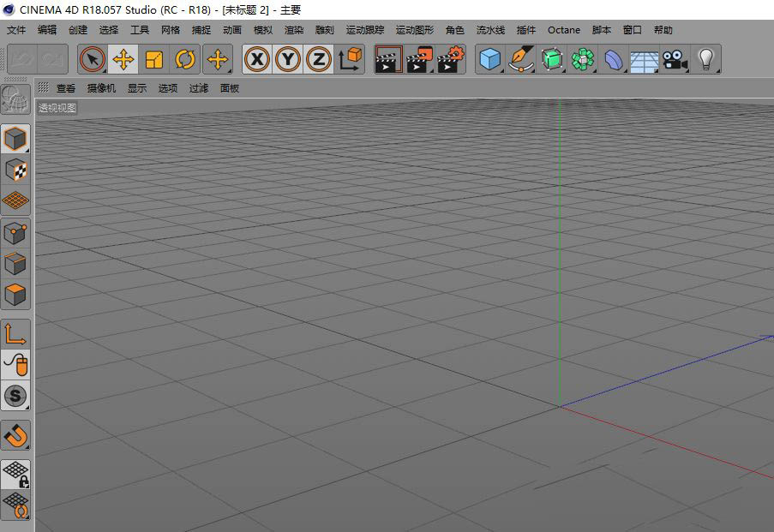This screenshot has width=774, height=532.
Task: Select the Rotate tool
Action: [x=184, y=60]
